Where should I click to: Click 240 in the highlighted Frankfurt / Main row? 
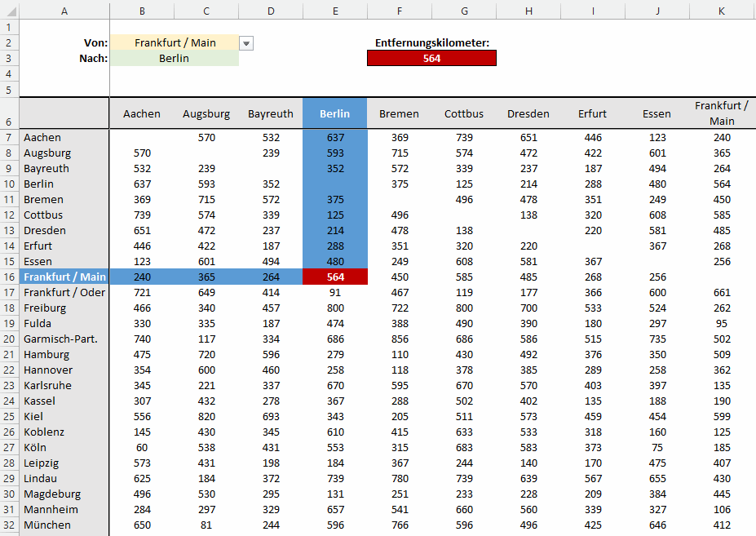tap(142, 277)
